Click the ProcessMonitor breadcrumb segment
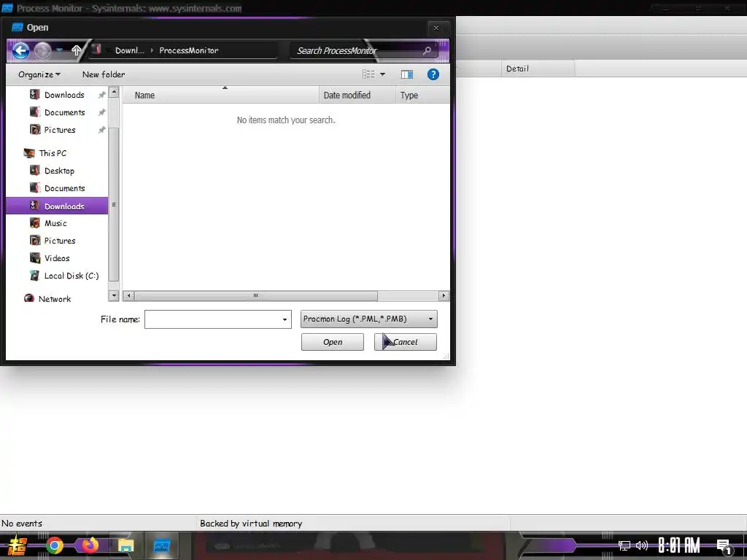747x560 pixels. click(189, 50)
